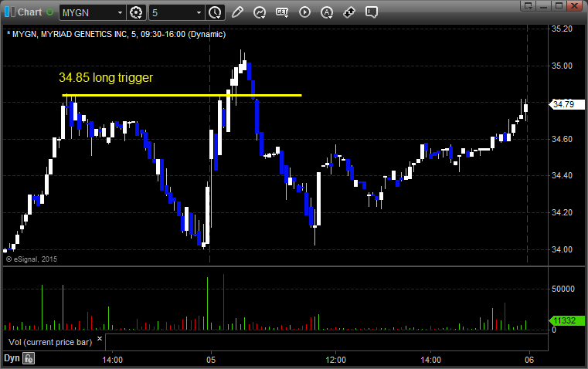Select the yellow 34.85 trigger line
The height and width of the screenshot is (369, 588).
pos(182,95)
